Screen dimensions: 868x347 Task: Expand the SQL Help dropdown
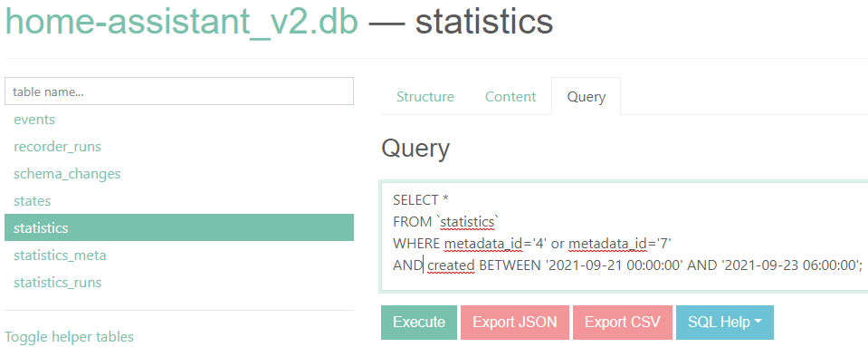[725, 322]
